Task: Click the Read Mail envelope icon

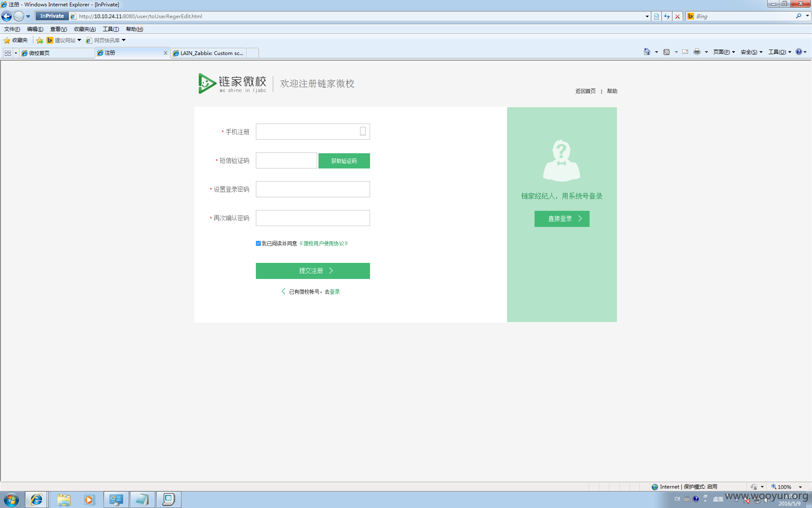Action: [x=685, y=52]
